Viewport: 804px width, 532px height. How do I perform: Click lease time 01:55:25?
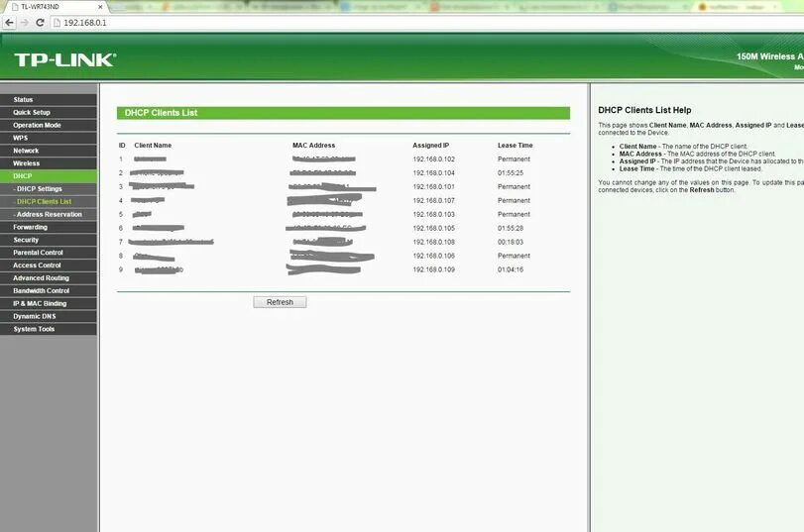511,173
